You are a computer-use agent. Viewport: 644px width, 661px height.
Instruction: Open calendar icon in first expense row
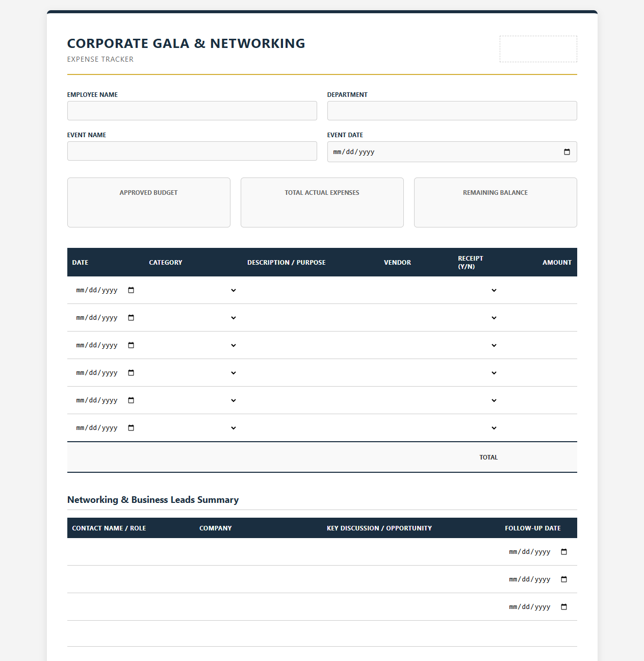coord(131,290)
